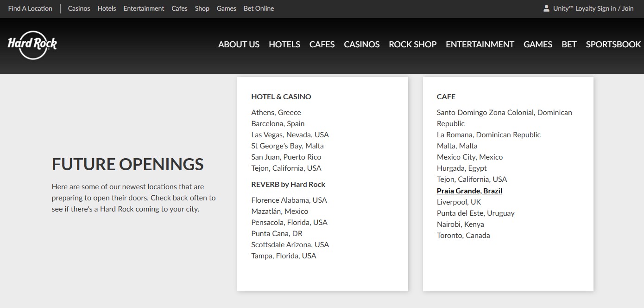The image size is (644, 308).
Task: Click the FUTURE OPENINGS title
Action: coord(128,164)
